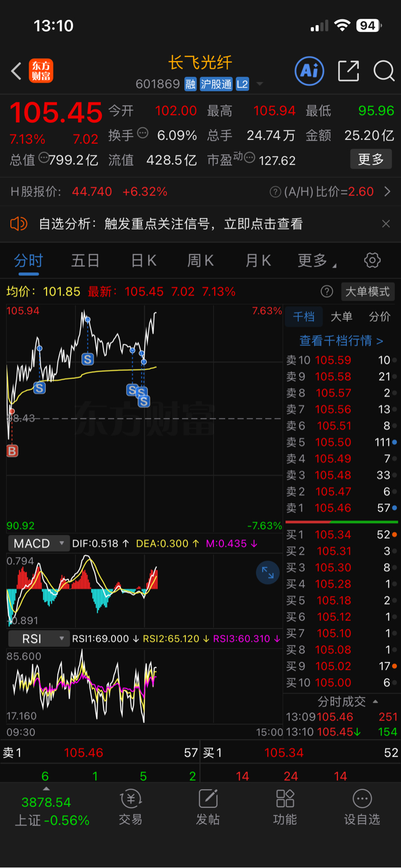This screenshot has height=868, width=401.
Task: Open search with magnifier icon
Action: point(384,71)
